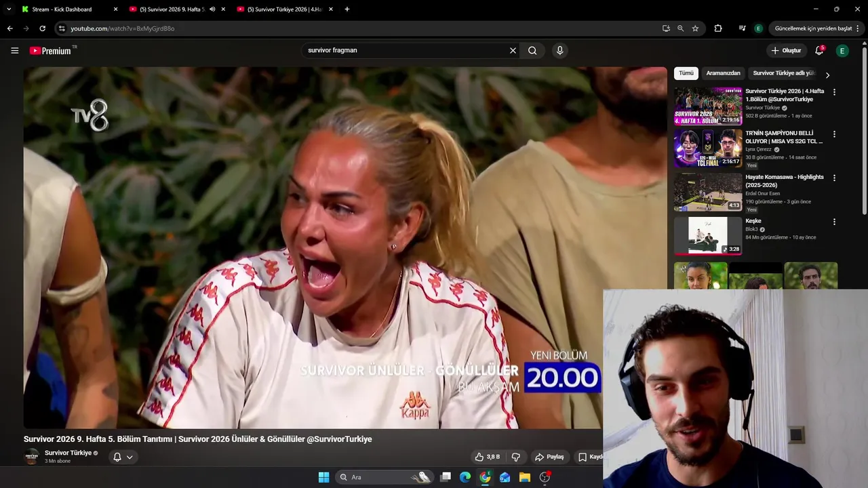Go back in browser history
868x488 pixels.
[x=9, y=28]
